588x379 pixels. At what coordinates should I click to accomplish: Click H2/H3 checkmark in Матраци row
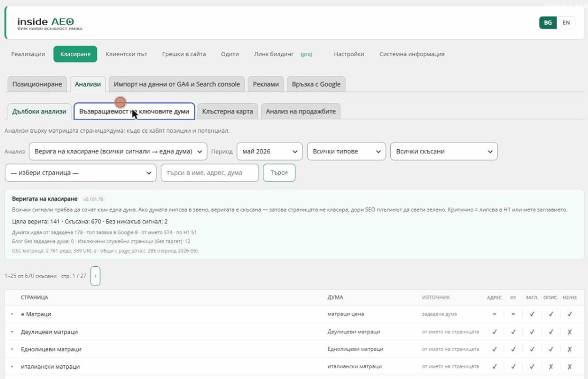(570, 314)
